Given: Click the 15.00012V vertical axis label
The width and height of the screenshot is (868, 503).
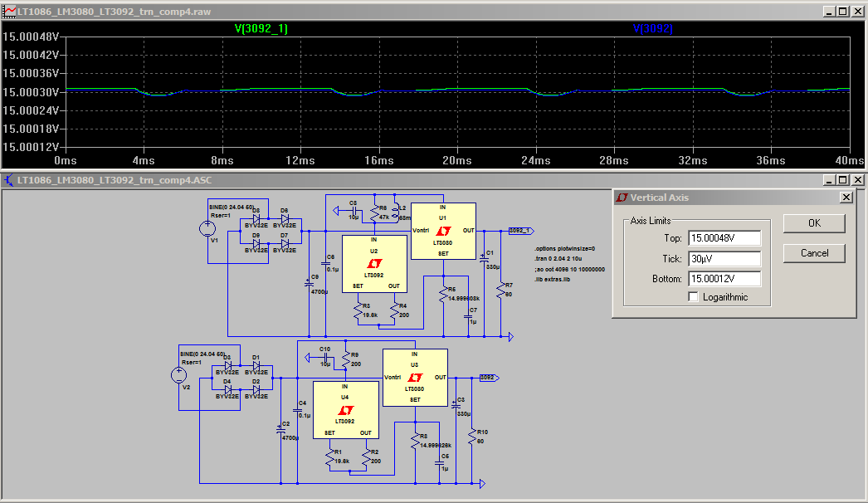Looking at the screenshot, I should click(x=31, y=147).
